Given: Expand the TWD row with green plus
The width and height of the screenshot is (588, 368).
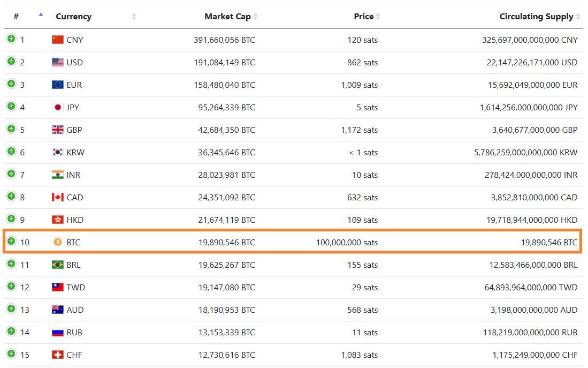Looking at the screenshot, I should pos(11,286).
